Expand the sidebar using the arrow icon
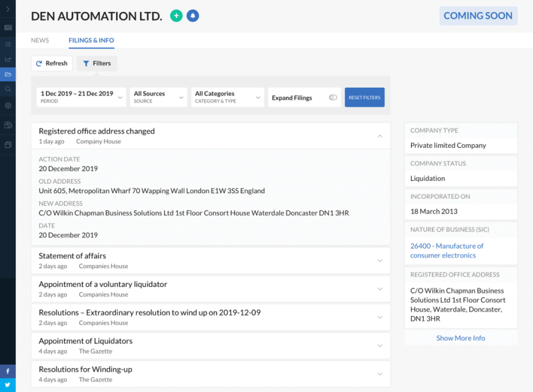533x392 pixels. tap(9, 9)
